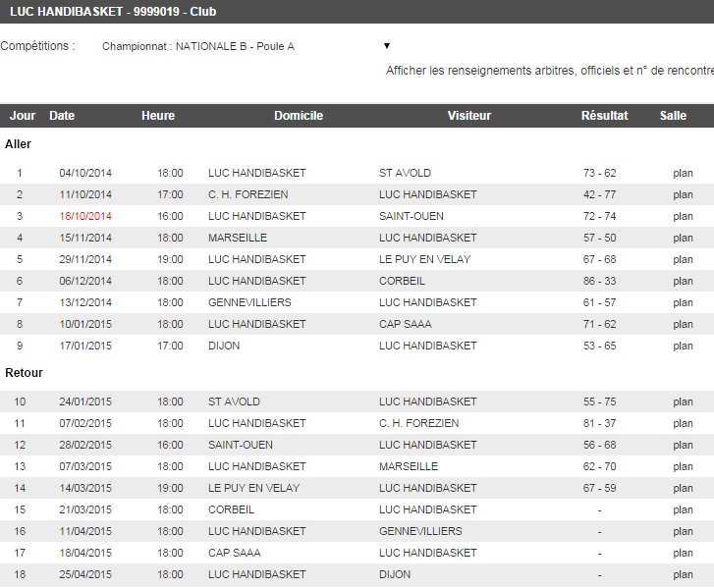This screenshot has height=588, width=714.
Task: Open plan link for 07/03/2015 match
Action: 683,467
